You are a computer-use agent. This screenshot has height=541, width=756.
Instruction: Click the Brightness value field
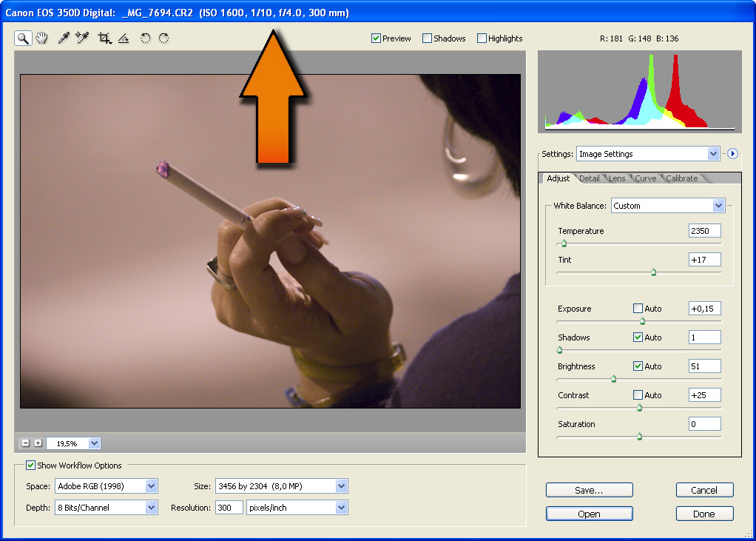pos(704,366)
